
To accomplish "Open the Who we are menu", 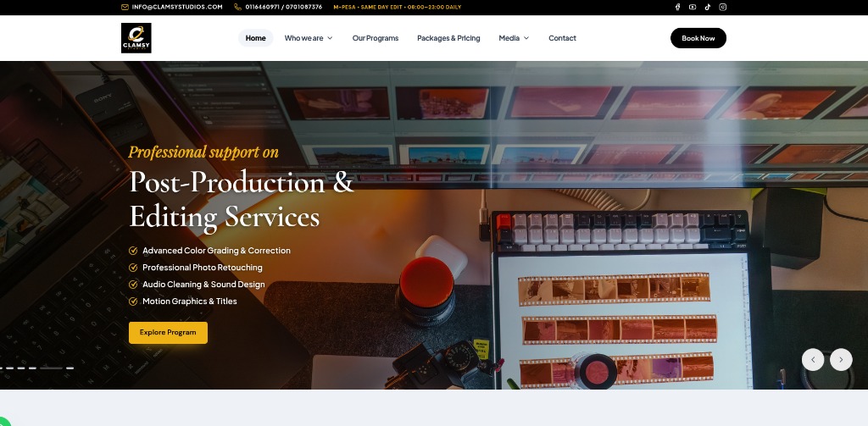I will [304, 38].
